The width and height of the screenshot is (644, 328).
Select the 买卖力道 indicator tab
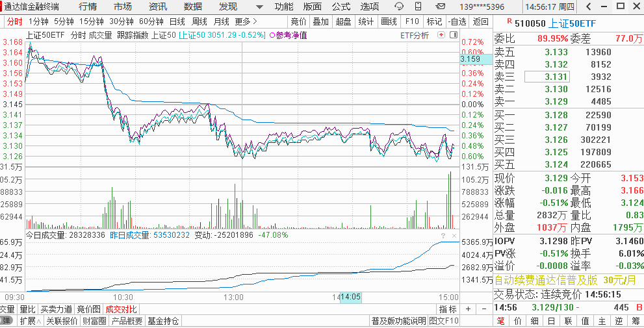tap(57, 309)
